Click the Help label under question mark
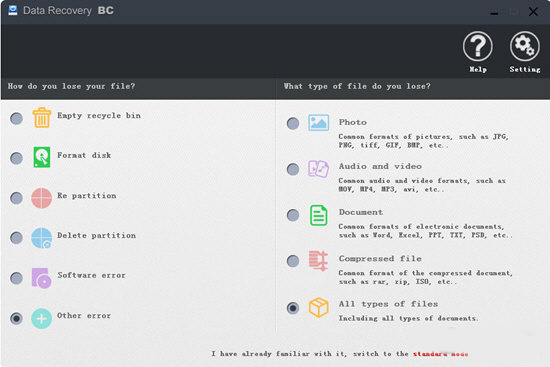The width and height of the screenshot is (550, 367). pos(478,69)
